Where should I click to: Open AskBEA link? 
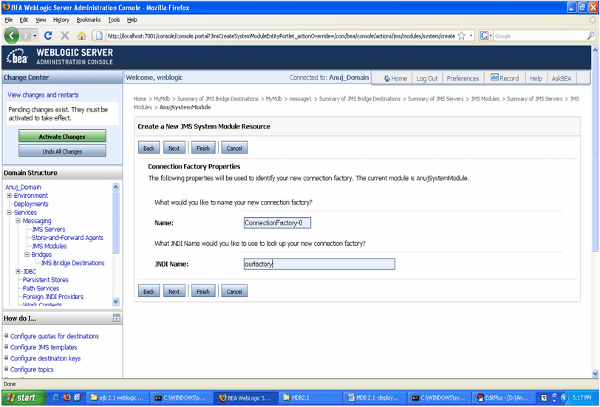tap(561, 78)
